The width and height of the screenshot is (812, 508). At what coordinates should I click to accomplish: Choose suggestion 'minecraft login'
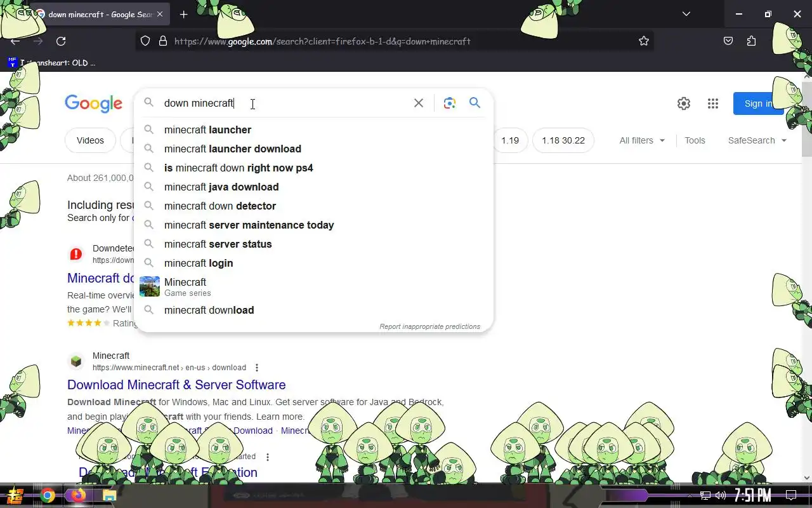314,263
